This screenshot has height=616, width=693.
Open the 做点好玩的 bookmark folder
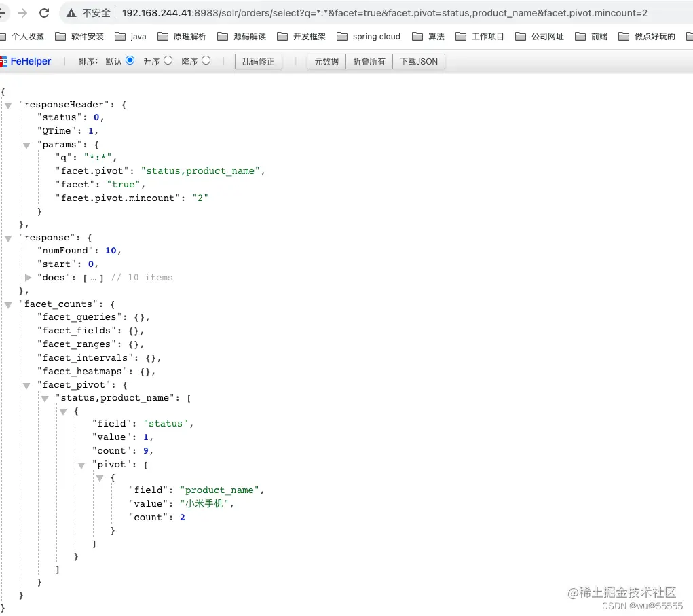[x=647, y=36]
